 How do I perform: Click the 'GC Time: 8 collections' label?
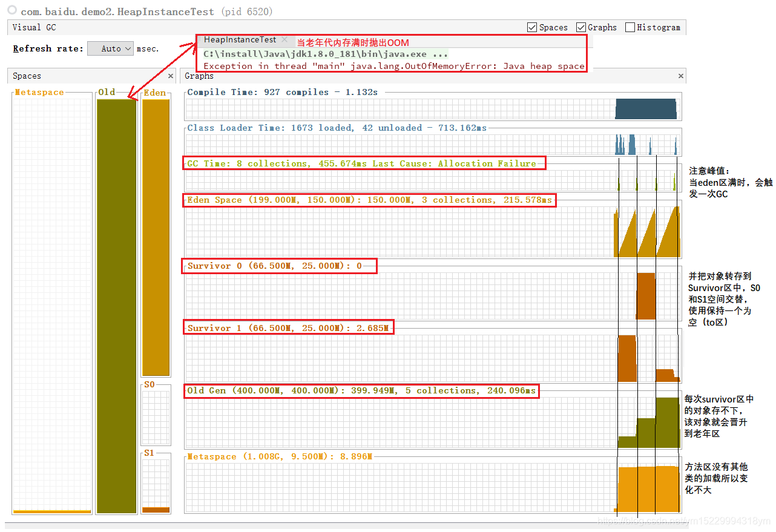pos(248,163)
